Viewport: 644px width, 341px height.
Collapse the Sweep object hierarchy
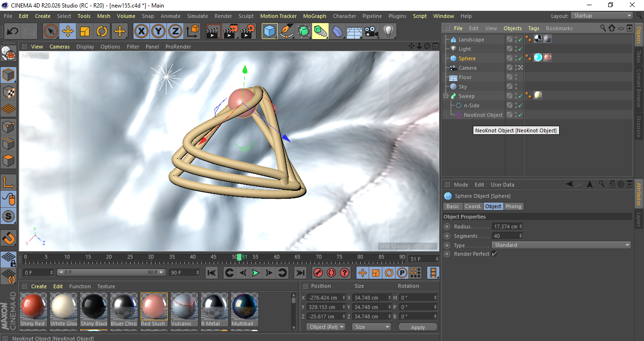point(446,96)
